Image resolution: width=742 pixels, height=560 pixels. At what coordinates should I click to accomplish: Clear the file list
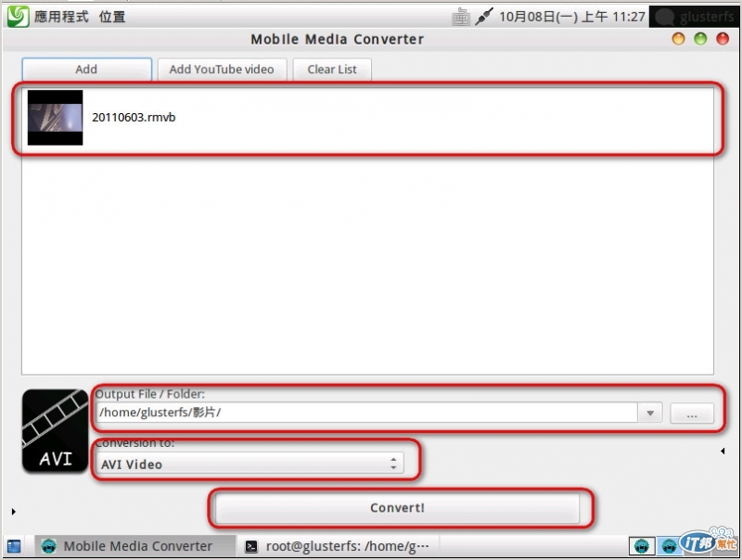332,70
